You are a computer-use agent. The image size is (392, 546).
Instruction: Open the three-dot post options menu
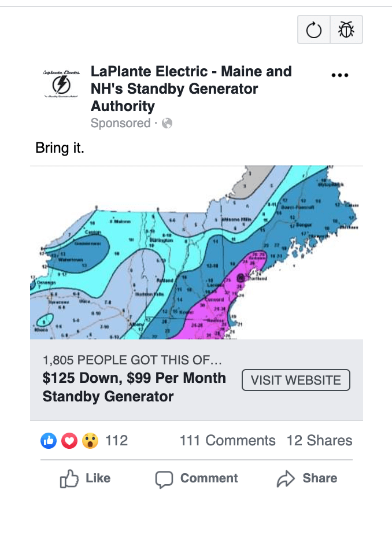tap(340, 75)
